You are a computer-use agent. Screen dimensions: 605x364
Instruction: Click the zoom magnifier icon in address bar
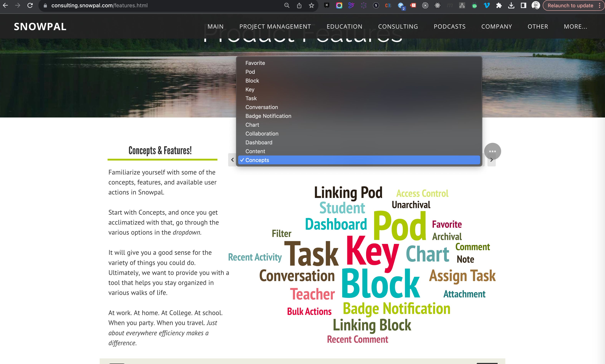(x=287, y=5)
